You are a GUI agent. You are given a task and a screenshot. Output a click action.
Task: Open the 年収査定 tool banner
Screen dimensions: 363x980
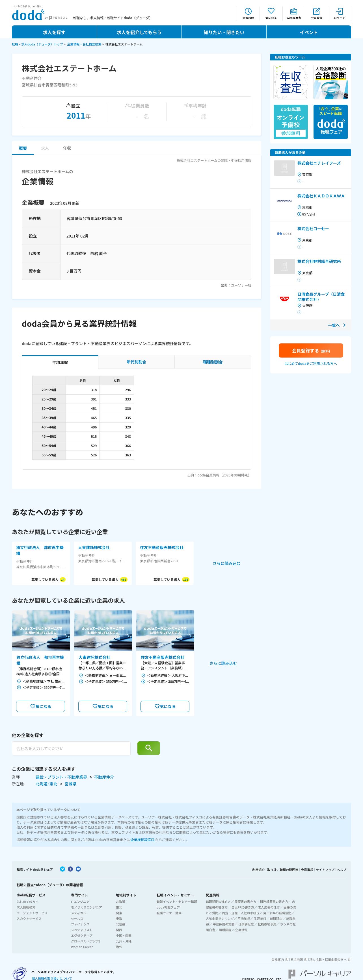[x=291, y=82]
